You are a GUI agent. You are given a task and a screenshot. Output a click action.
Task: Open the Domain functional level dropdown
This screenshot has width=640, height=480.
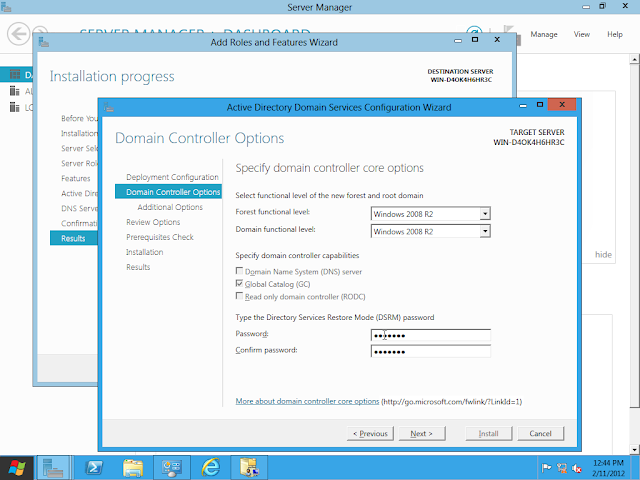point(485,231)
